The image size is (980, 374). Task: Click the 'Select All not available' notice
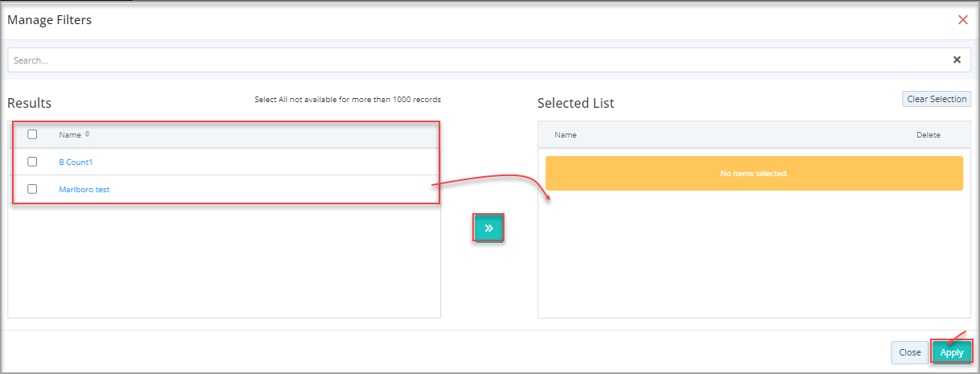click(x=347, y=100)
